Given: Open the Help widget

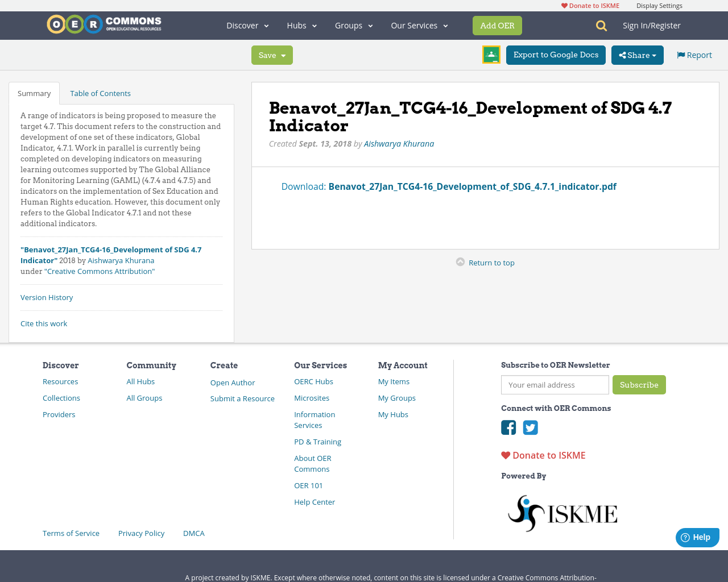Looking at the screenshot, I should point(697,537).
